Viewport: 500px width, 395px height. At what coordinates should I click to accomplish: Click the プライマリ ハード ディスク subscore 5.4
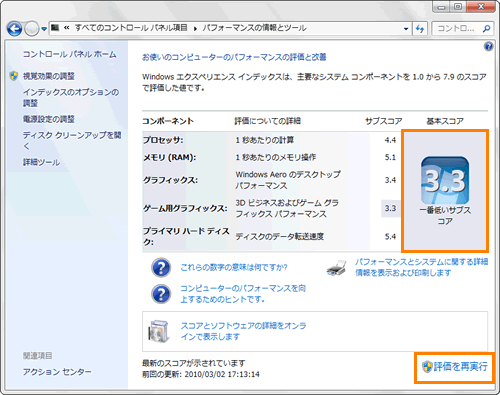(390, 237)
